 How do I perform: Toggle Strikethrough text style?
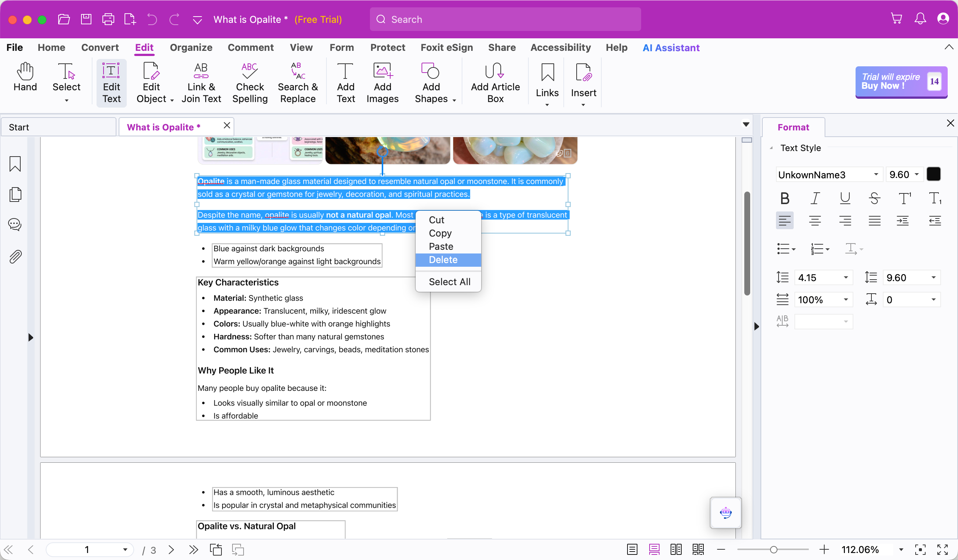pyautogui.click(x=874, y=198)
